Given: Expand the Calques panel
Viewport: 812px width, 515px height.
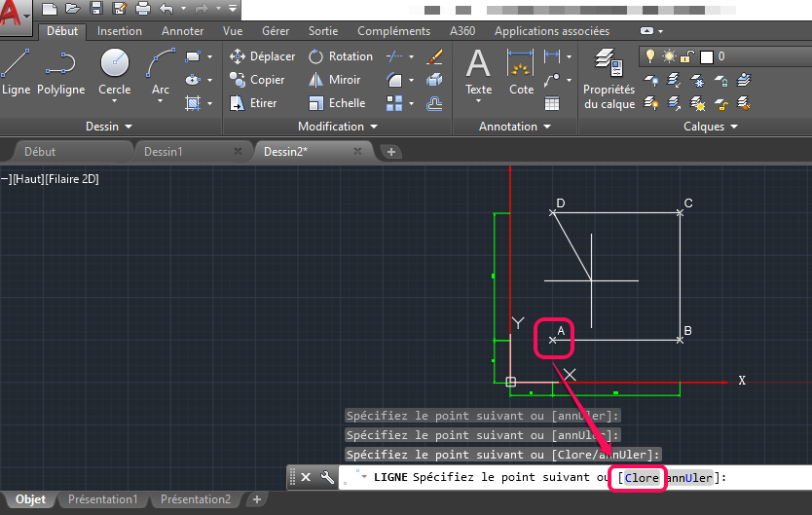Looking at the screenshot, I should tap(711, 127).
